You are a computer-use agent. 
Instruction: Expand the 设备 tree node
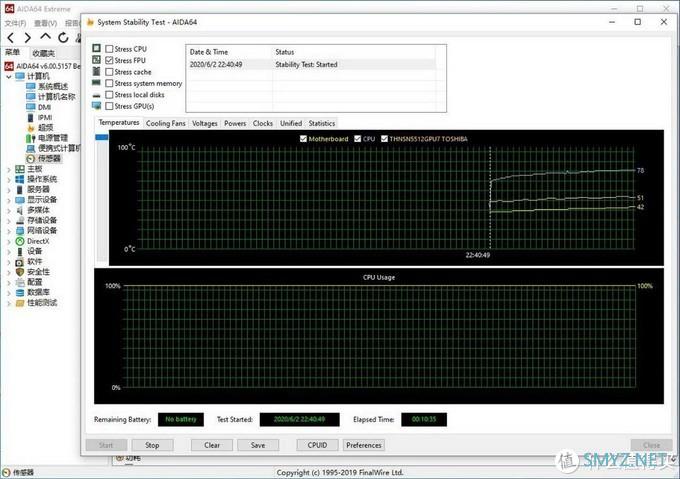(x=9, y=251)
